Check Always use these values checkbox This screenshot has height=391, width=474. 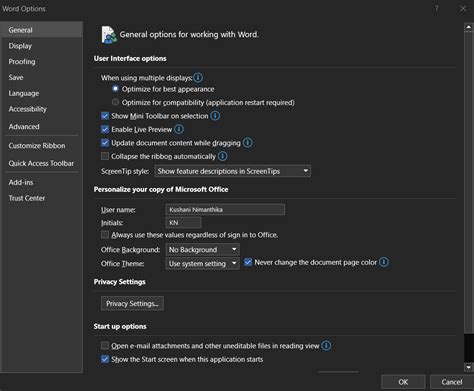point(105,235)
